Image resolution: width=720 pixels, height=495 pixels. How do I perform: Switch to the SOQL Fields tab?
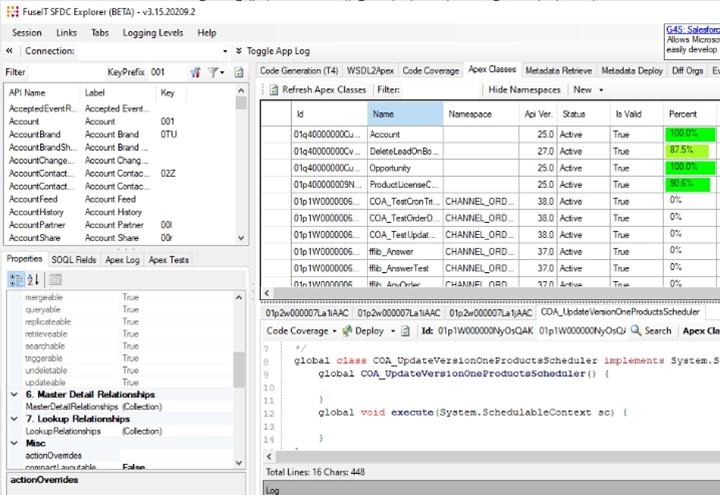[x=73, y=260]
